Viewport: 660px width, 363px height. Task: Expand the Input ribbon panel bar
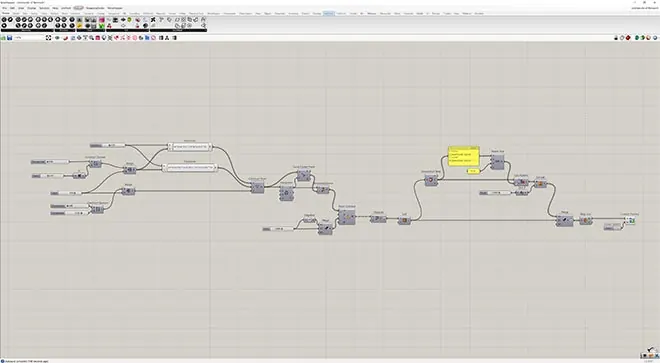coord(90,30)
